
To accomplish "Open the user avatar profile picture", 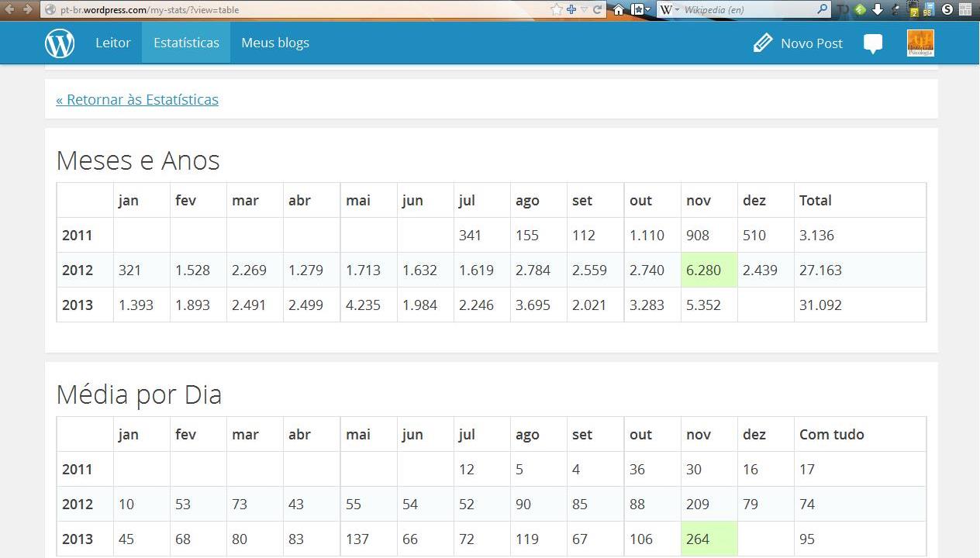I will pyautogui.click(x=920, y=43).
